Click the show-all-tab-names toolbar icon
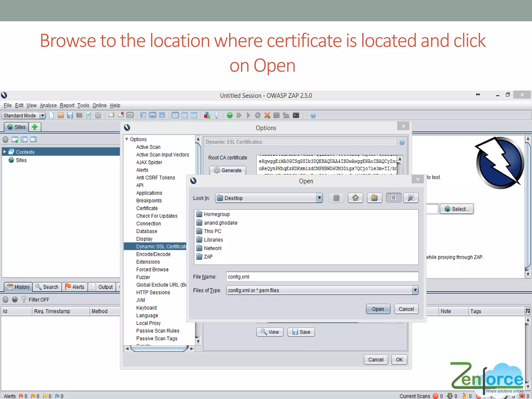This screenshot has width=532, height=399. click(x=130, y=115)
